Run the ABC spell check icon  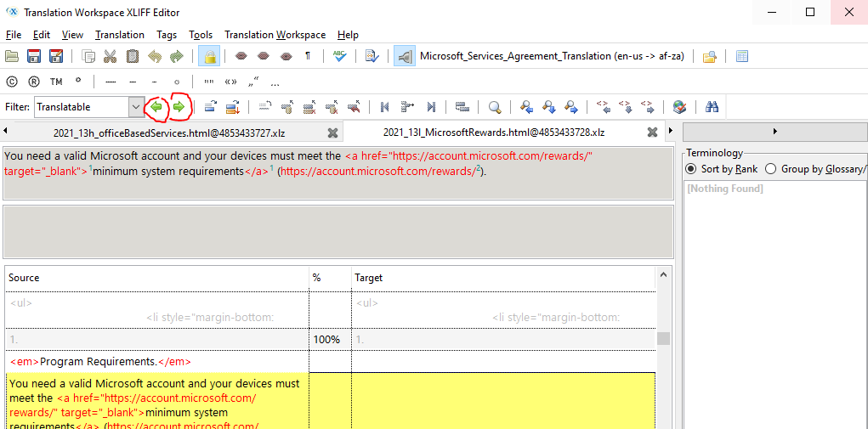point(339,56)
